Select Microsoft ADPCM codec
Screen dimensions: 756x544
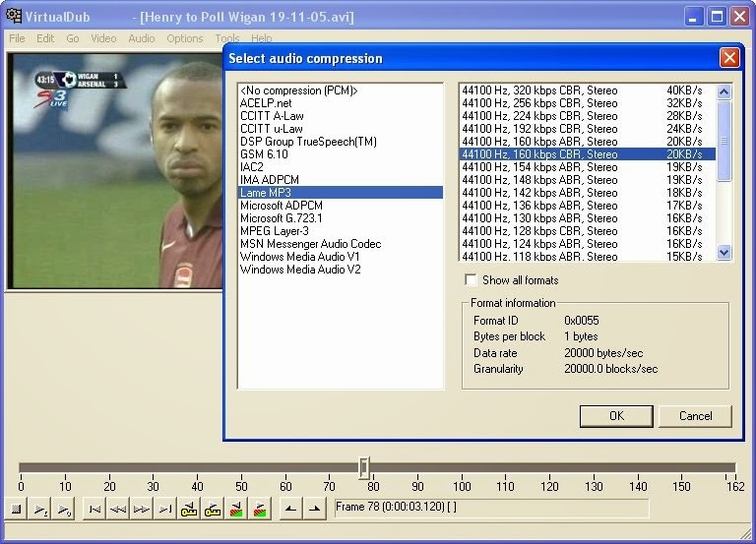coord(341,206)
